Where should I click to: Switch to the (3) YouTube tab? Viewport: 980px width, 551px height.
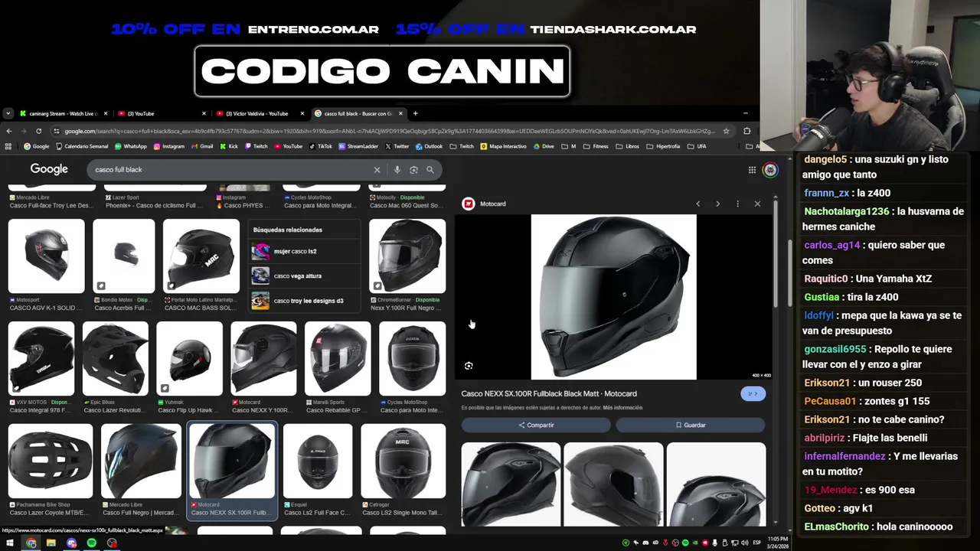click(161, 113)
